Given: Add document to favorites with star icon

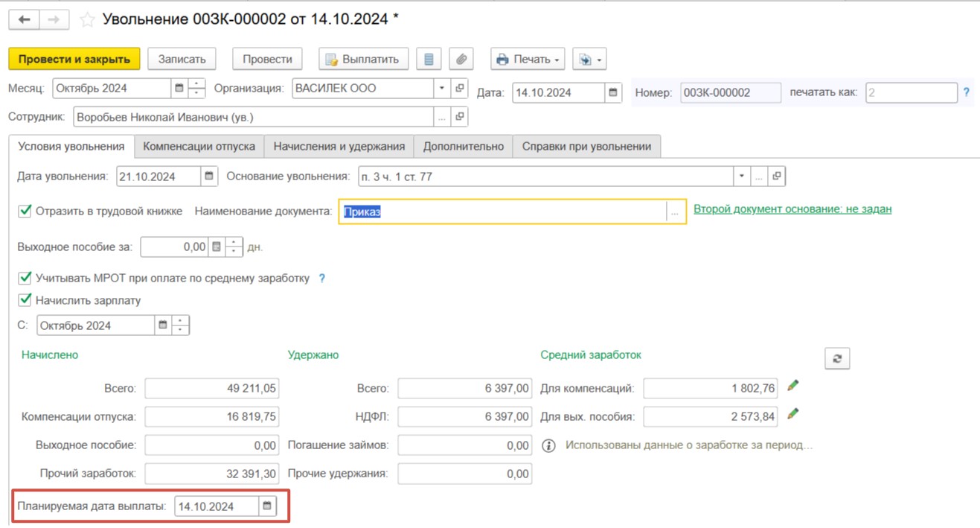Looking at the screenshot, I should (x=87, y=20).
